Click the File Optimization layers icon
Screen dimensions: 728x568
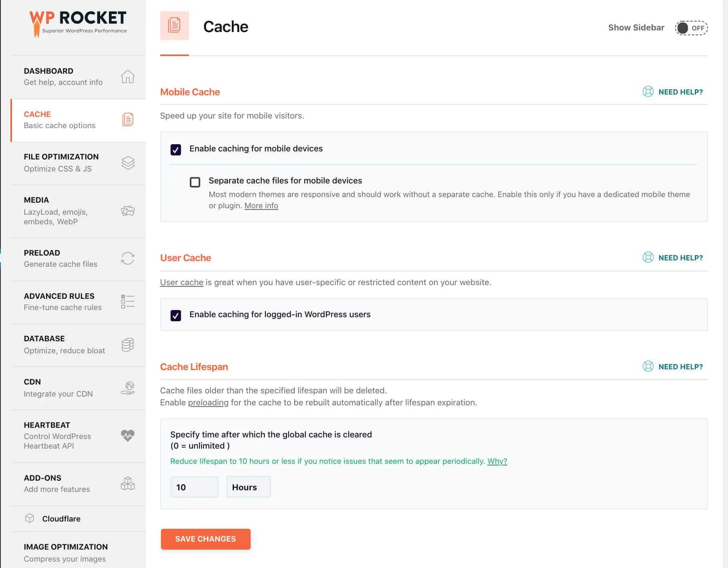[128, 163]
